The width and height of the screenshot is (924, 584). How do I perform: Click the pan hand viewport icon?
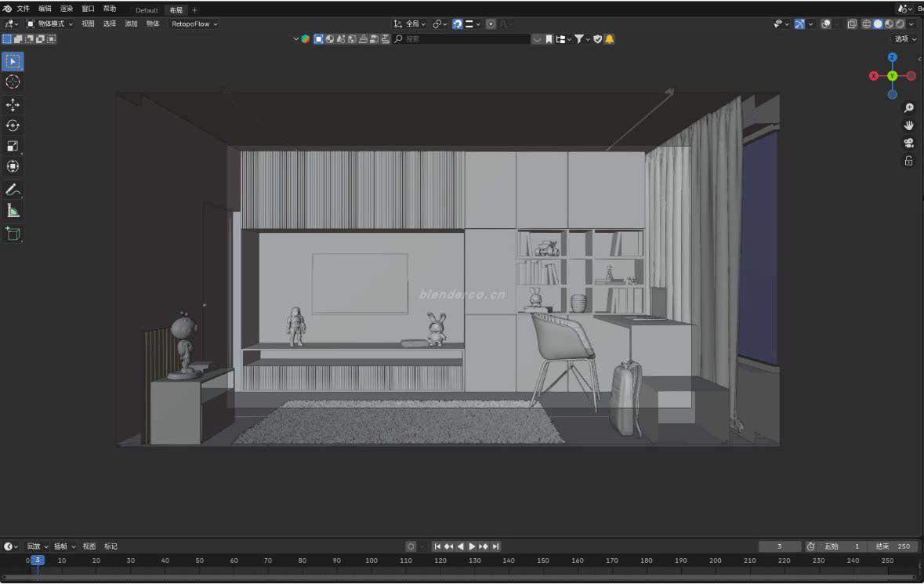click(x=908, y=125)
